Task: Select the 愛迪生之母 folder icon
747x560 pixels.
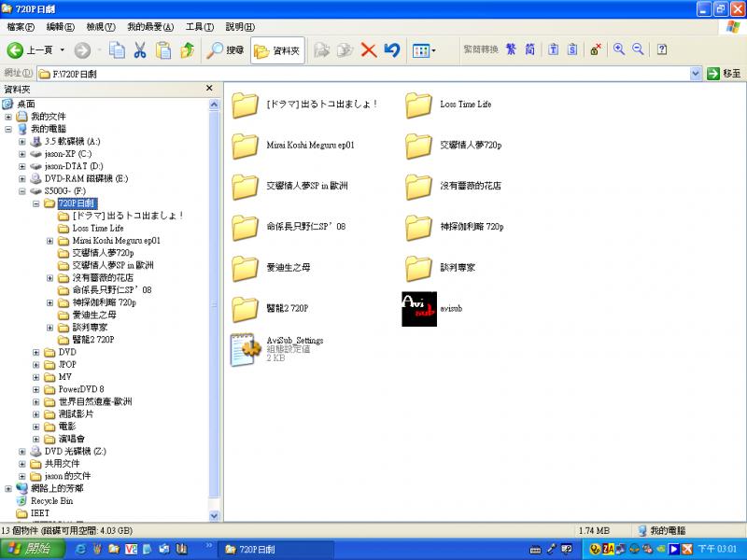Action: pyautogui.click(x=245, y=268)
